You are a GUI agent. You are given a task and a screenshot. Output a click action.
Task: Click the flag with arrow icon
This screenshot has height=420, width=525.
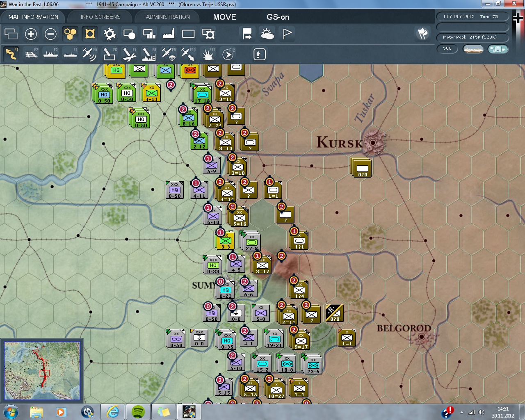[247, 34]
